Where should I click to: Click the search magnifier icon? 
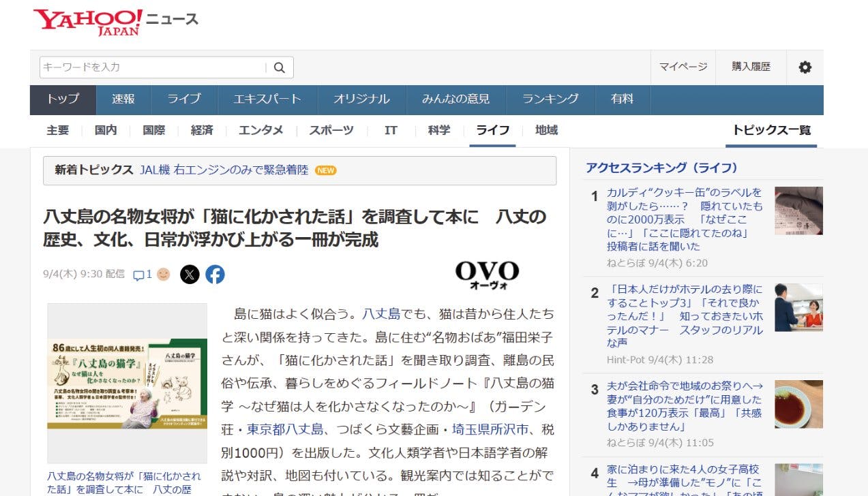click(280, 67)
